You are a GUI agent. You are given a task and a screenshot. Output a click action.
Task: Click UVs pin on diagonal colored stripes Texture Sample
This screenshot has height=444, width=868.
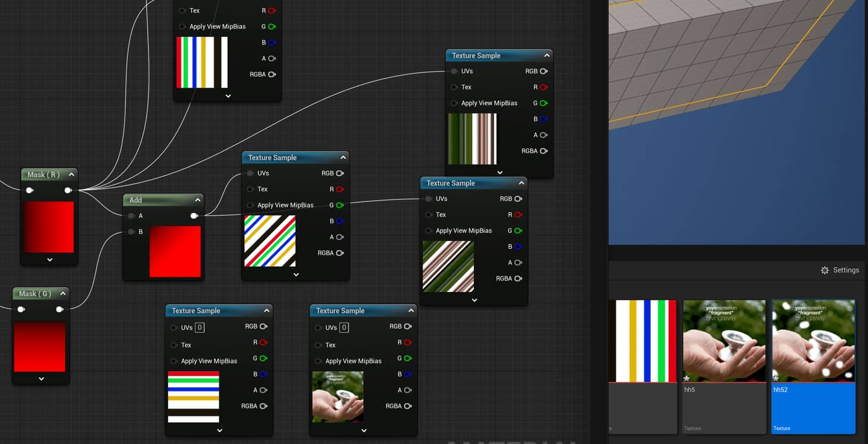[x=250, y=173]
